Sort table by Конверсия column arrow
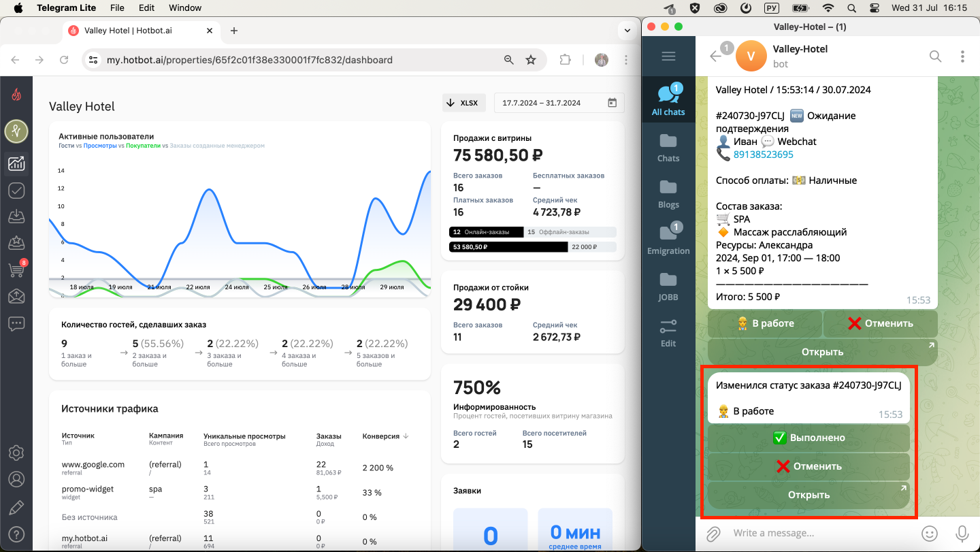 406,436
